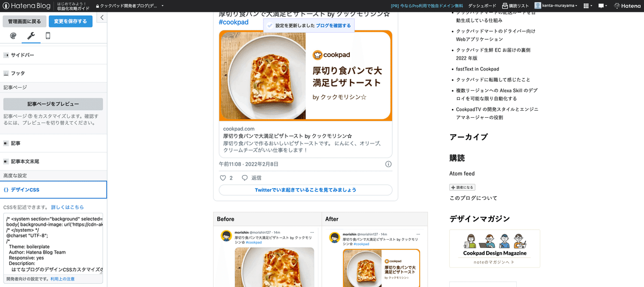This screenshot has height=287, width=644.
Task: Expand the サイドバー settings section
Action: pos(54,55)
